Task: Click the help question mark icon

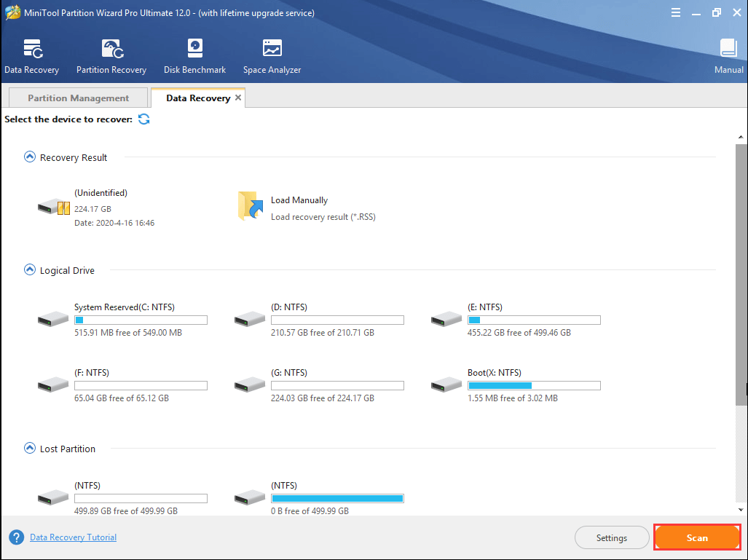Action: 16,537
